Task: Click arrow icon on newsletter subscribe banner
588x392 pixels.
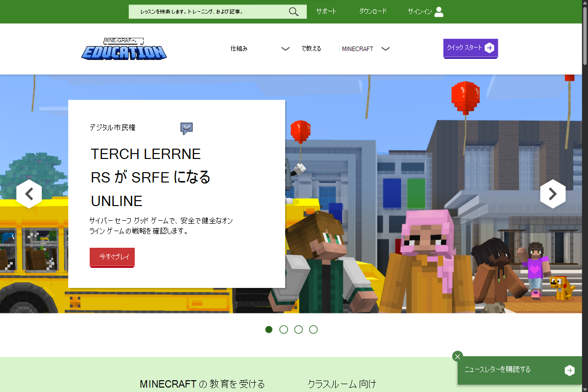Action: click(569, 370)
